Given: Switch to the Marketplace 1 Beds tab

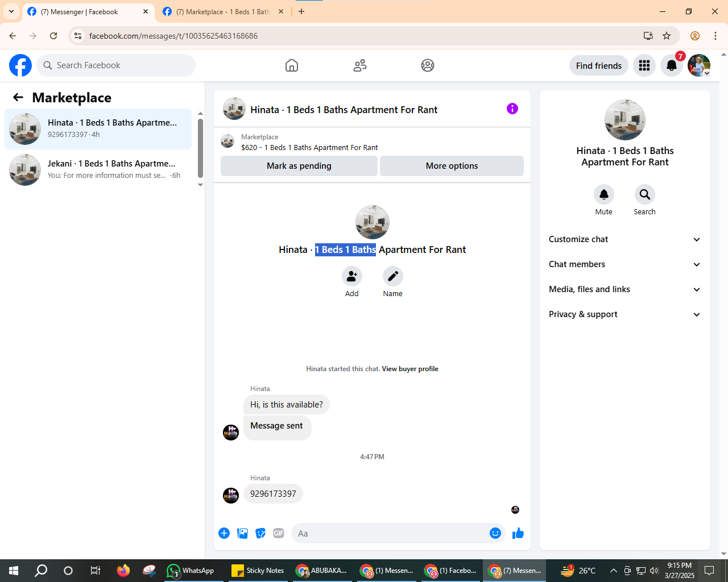Looking at the screenshot, I should tap(224, 12).
